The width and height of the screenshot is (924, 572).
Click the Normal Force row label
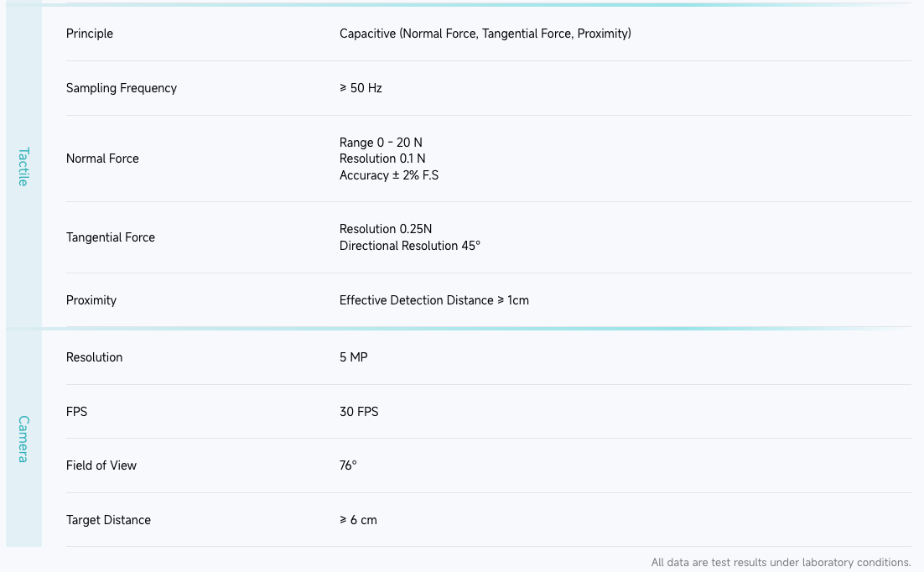tap(102, 159)
